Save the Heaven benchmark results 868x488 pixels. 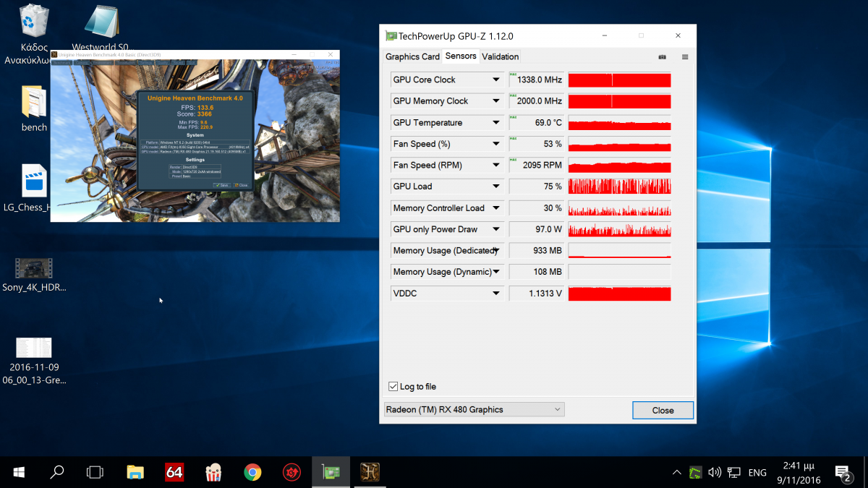[x=221, y=185]
